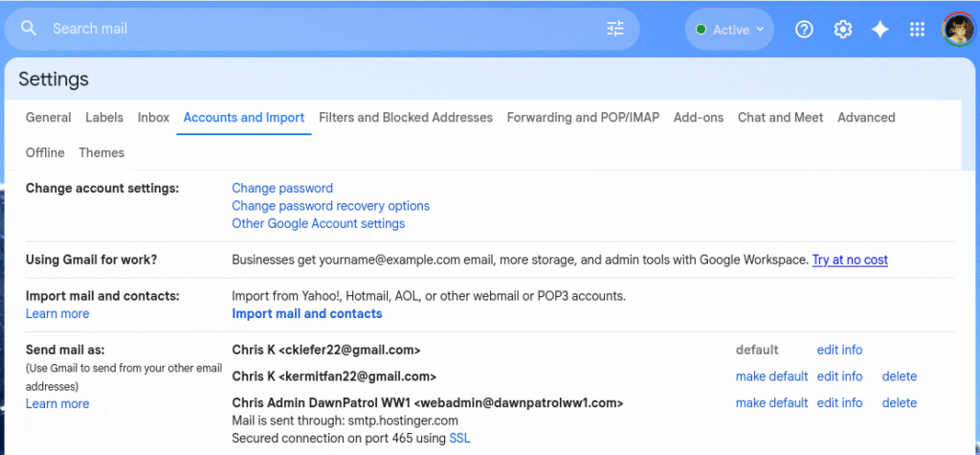This screenshot has height=455, width=980.
Task: Delete the webadmin@dawnpatrolww1.com address
Action: click(x=899, y=403)
